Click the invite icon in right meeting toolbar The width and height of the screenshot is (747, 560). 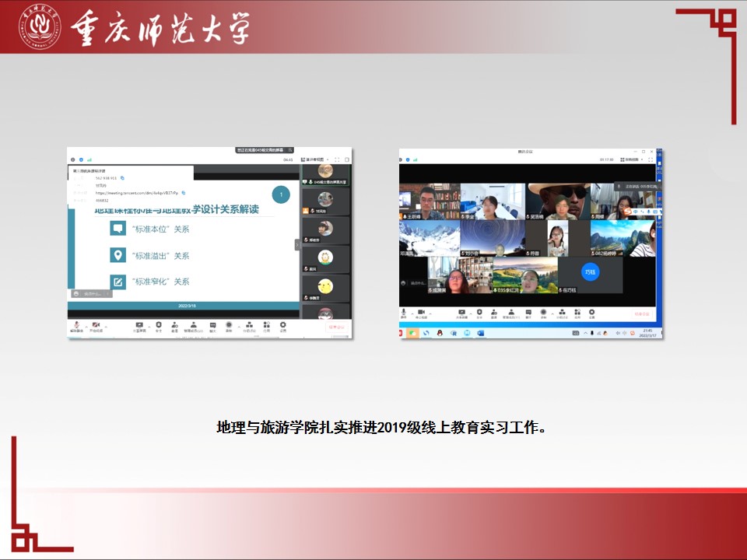493,314
